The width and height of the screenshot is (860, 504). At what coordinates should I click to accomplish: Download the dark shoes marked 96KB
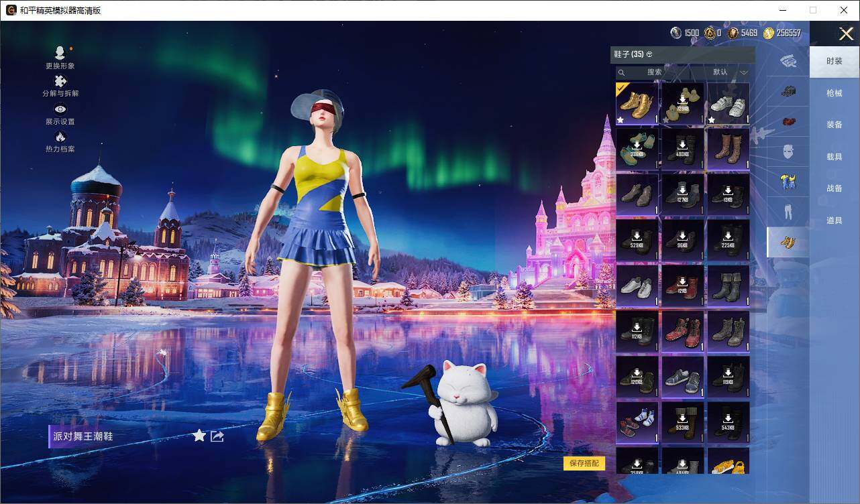683,241
